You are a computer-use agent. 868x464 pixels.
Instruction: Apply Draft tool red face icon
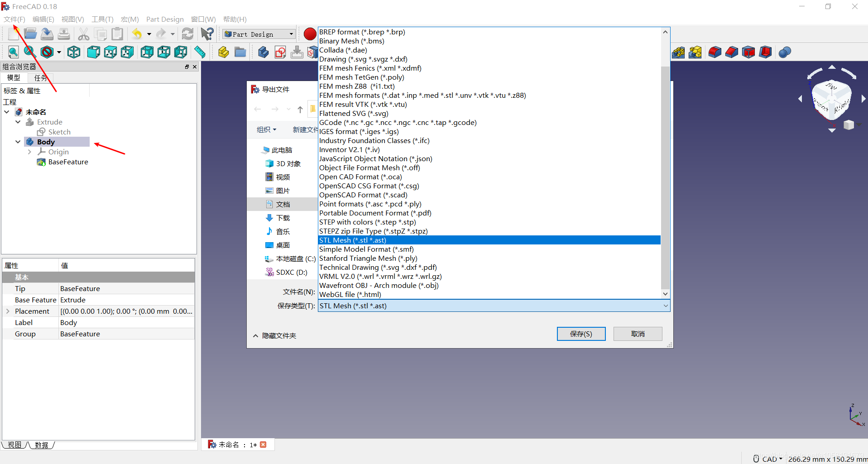point(748,52)
